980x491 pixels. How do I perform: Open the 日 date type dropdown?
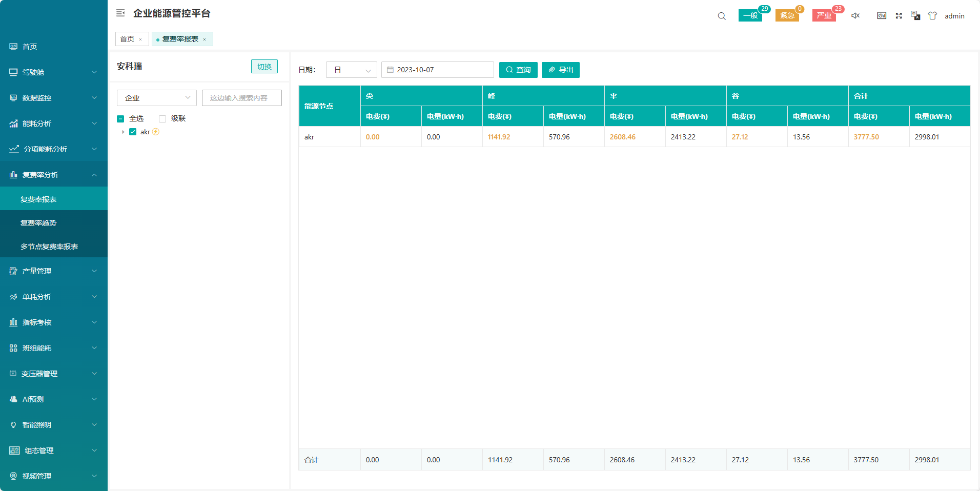click(x=351, y=70)
